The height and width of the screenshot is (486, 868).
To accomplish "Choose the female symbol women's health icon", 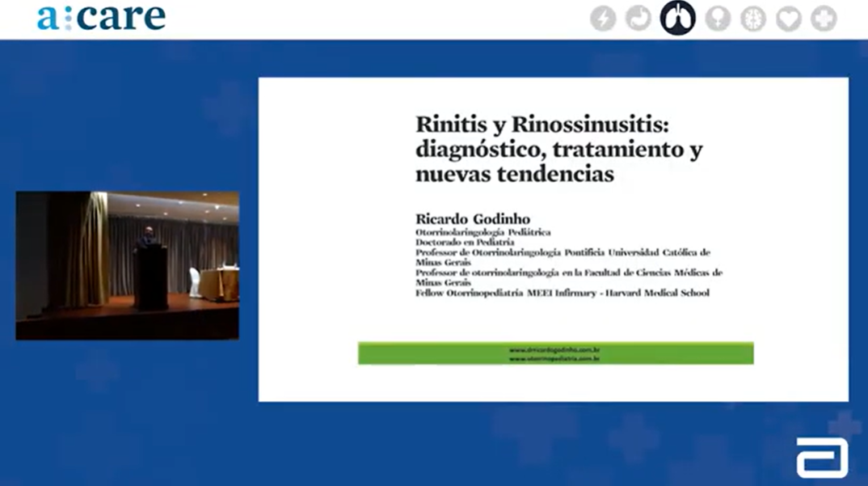I will tap(718, 19).
